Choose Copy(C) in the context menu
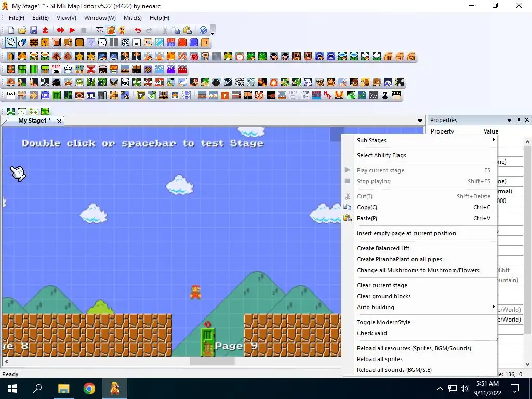This screenshot has width=532, height=399. point(419,207)
